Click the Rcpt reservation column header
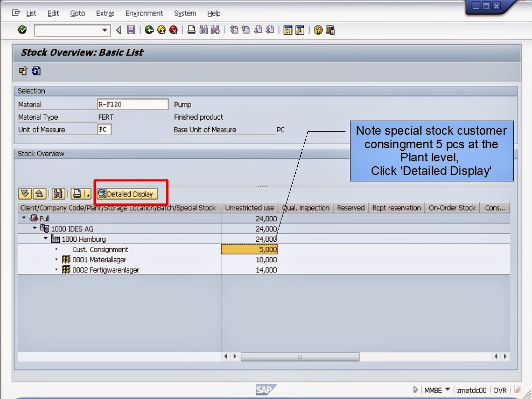This screenshot has width=532, height=399. click(x=397, y=208)
